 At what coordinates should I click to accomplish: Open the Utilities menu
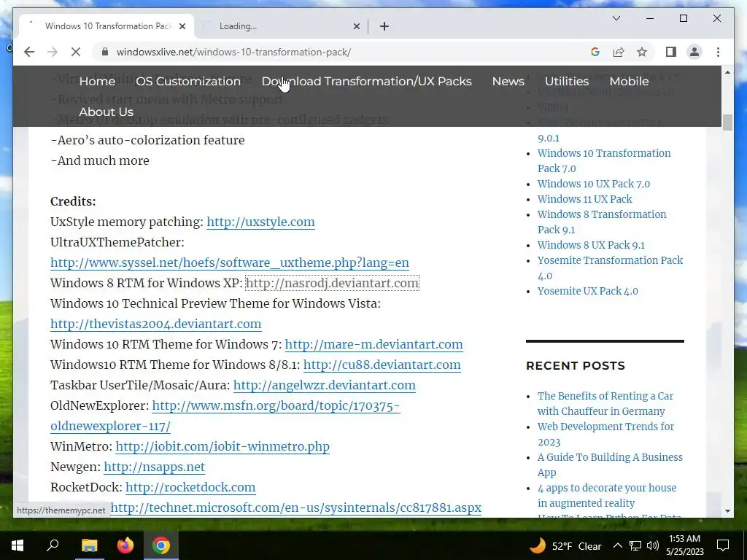pyautogui.click(x=566, y=82)
